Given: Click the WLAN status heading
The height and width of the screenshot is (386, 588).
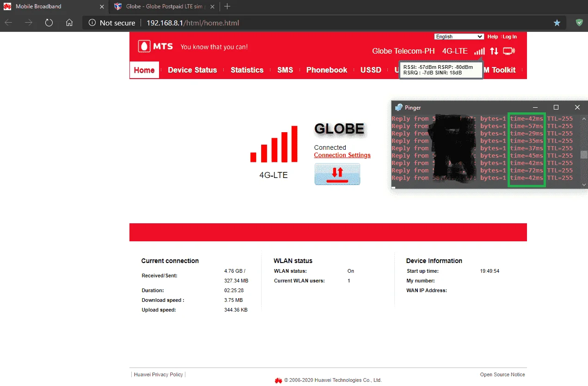Looking at the screenshot, I should click(293, 261).
